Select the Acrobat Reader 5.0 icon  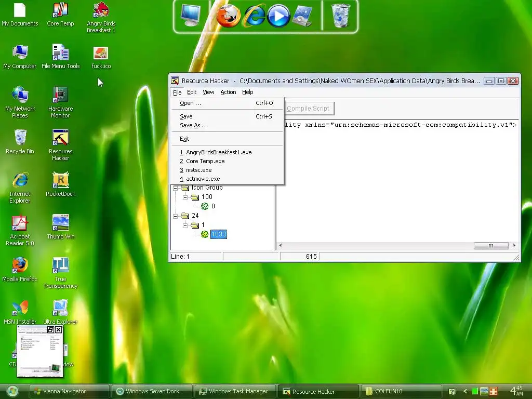click(20, 231)
